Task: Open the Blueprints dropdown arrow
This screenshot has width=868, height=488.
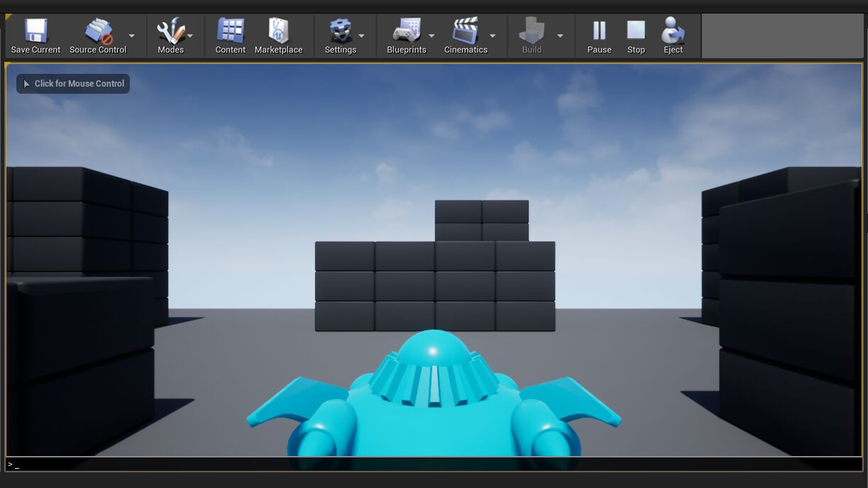Action: point(432,36)
